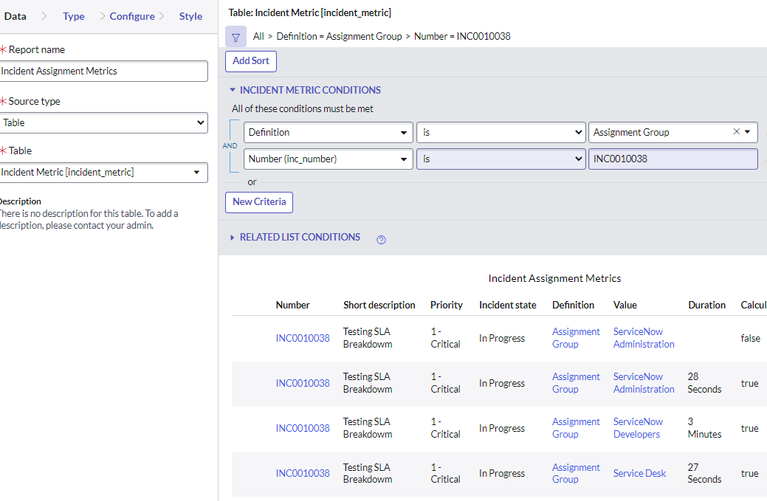
Task: Open the Configure tab
Action: pos(132,16)
